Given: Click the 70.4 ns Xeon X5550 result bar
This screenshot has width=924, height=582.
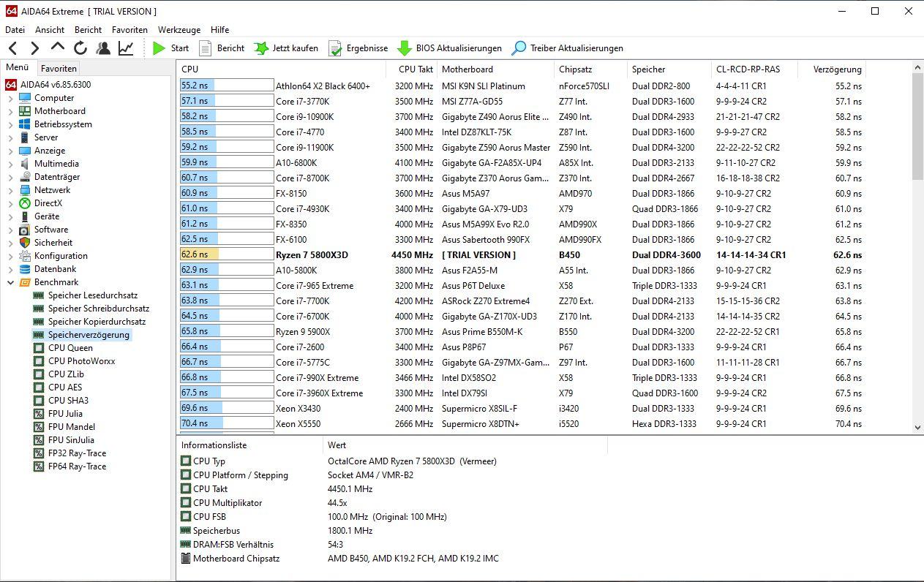Looking at the screenshot, I should tap(227, 424).
